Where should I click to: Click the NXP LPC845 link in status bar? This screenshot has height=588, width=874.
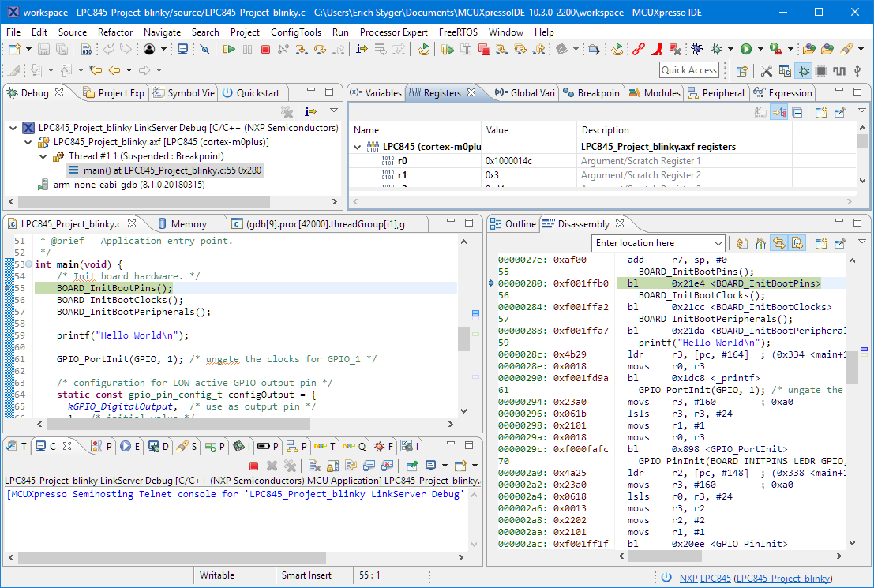(x=704, y=578)
